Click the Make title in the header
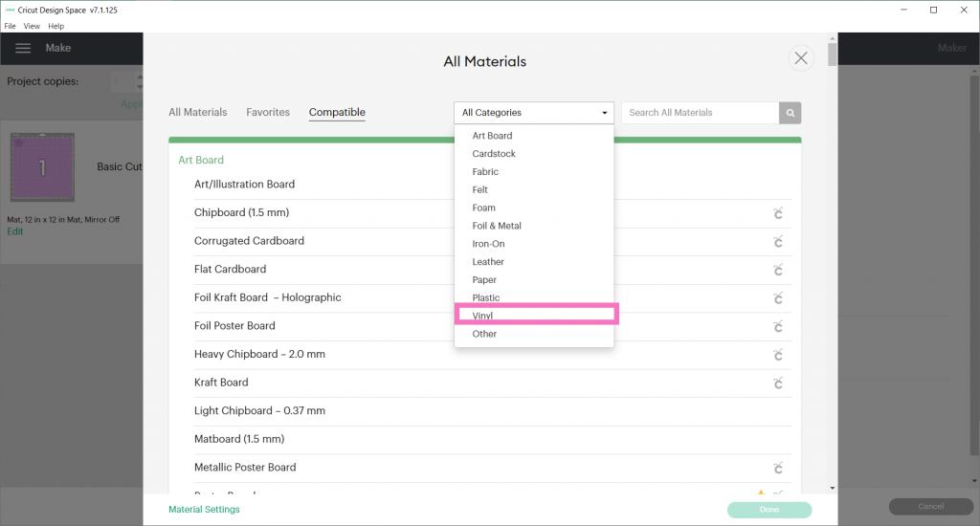 58,48
